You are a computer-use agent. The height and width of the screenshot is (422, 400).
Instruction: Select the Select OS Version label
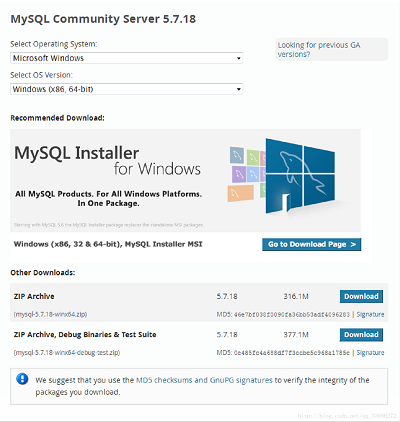tap(41, 75)
